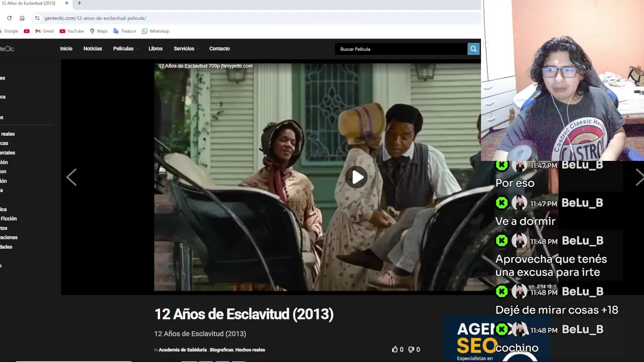Open the Ficción sidebar category
The width and height of the screenshot is (644, 362).
pyautogui.click(x=9, y=219)
